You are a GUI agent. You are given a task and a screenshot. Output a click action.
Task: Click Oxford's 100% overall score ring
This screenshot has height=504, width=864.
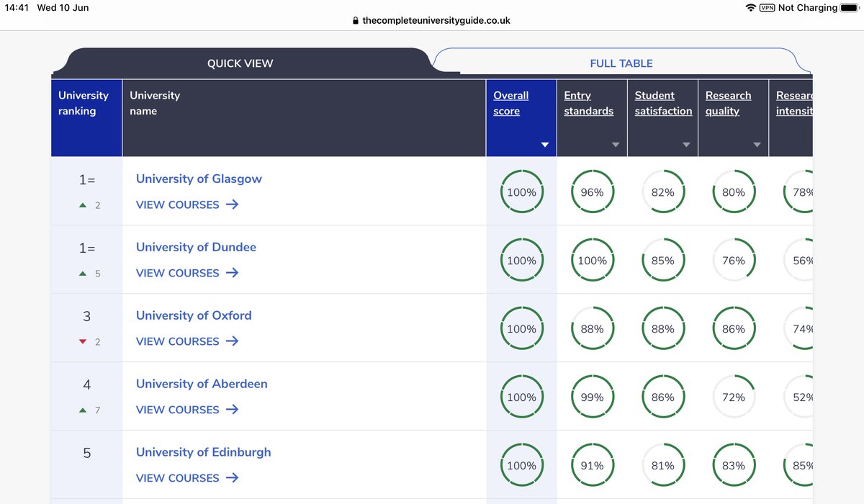click(521, 329)
